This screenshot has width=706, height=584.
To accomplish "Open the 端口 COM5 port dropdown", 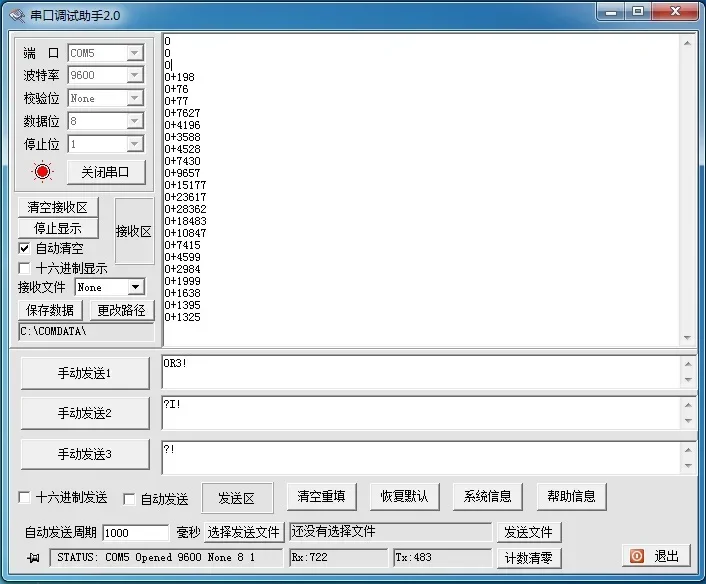I will 134,53.
